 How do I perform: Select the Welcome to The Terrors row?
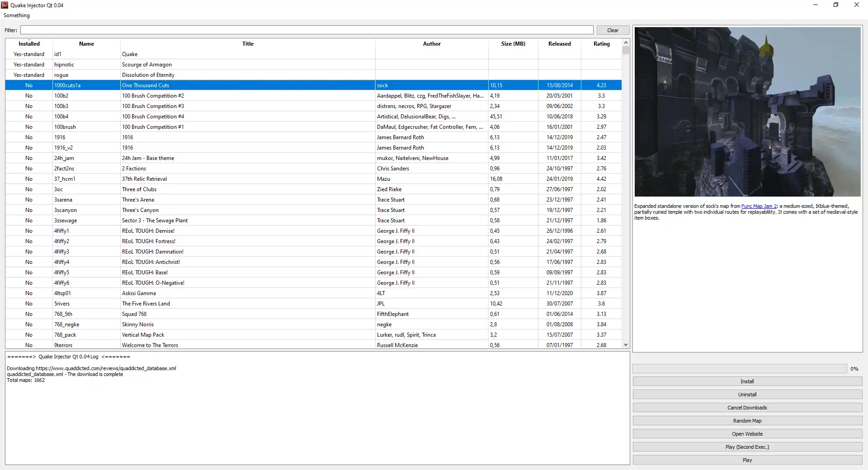(313, 345)
